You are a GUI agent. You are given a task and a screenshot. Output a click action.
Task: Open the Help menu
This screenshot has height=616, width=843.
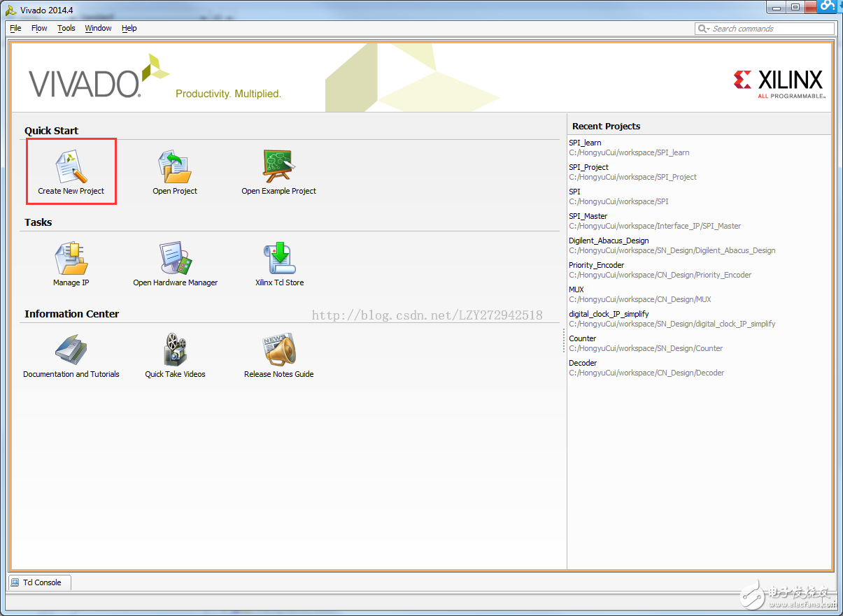(129, 28)
